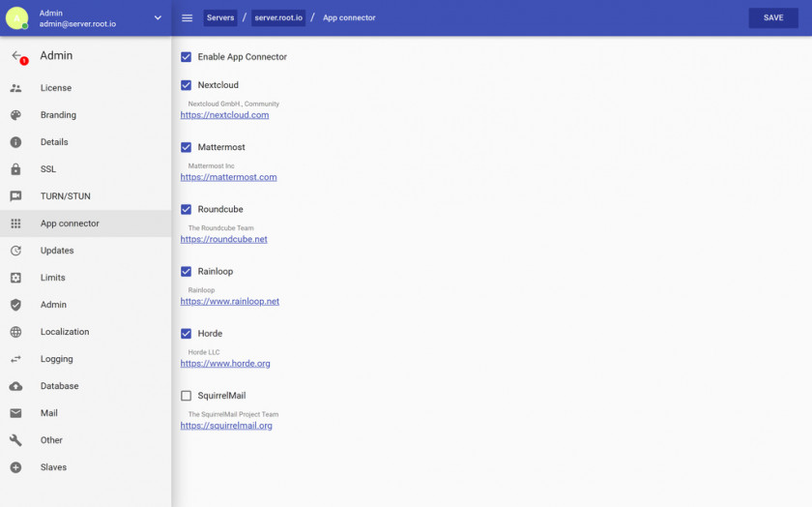Open TURN/STUN settings

pyautogui.click(x=85, y=196)
